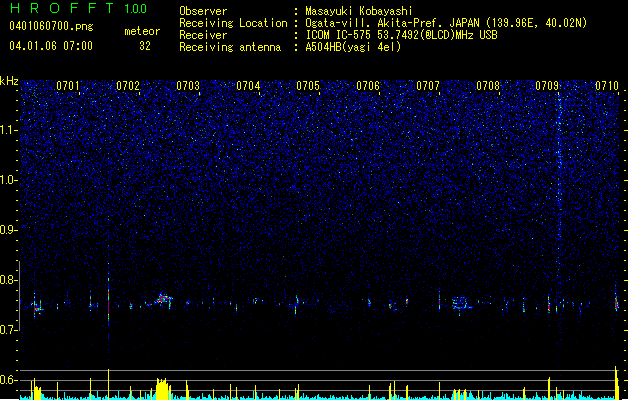Click the HROFFT 1.0.0 title text
629x400 pixels.
pos(79,8)
